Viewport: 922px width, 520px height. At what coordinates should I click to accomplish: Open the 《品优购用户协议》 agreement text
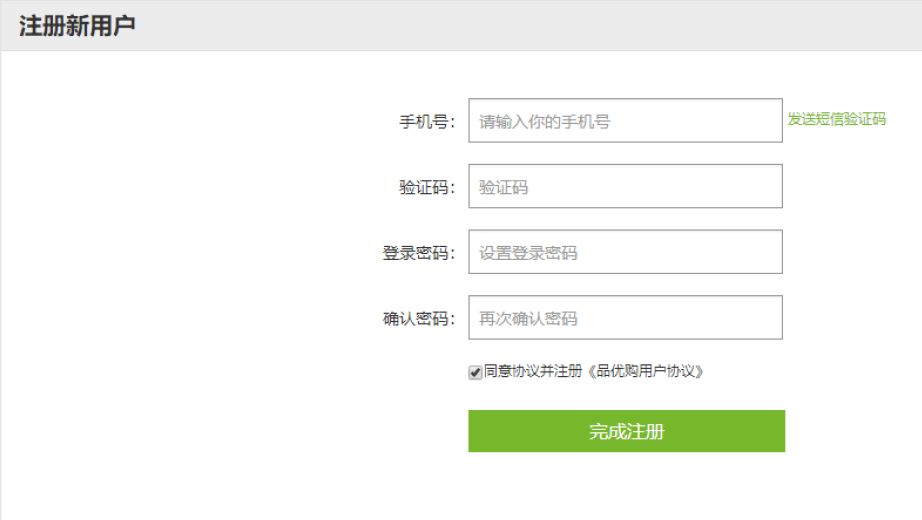pyautogui.click(x=645, y=371)
